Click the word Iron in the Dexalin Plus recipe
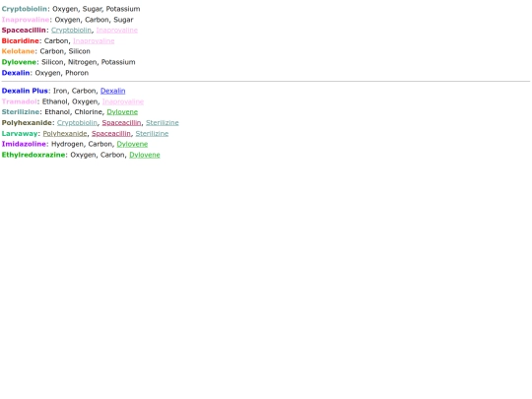Image resolution: width=532 pixels, height=399 pixels. [60, 91]
